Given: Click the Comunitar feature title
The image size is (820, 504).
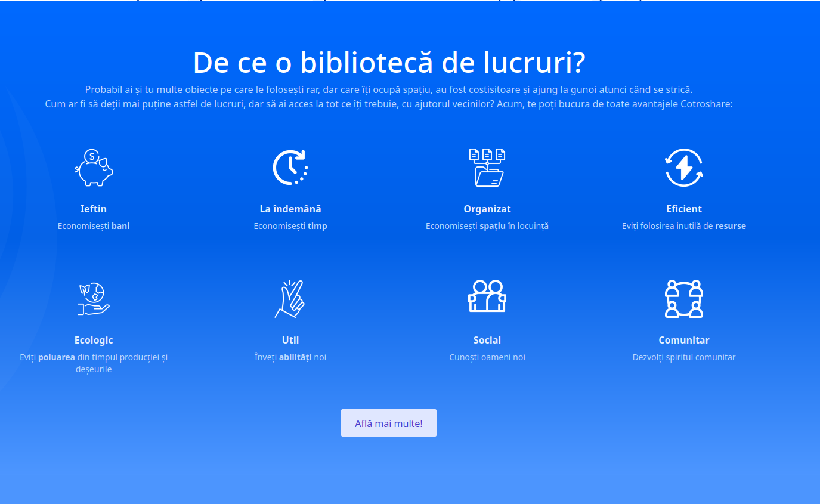Looking at the screenshot, I should coord(684,340).
